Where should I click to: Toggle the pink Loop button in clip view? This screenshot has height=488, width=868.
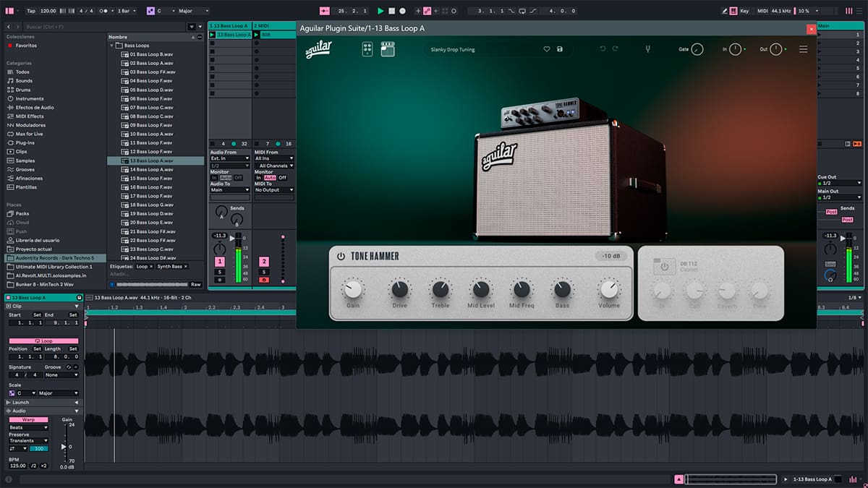43,341
